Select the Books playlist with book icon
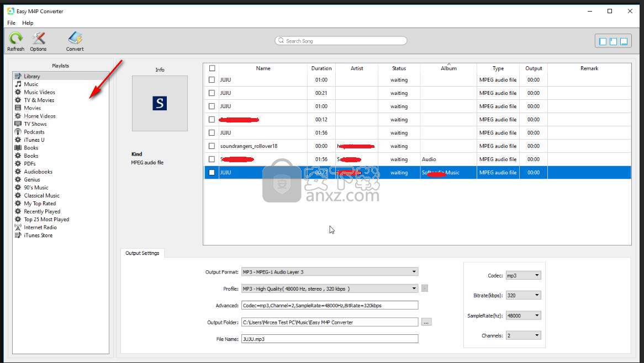644x363 pixels. 31,148
